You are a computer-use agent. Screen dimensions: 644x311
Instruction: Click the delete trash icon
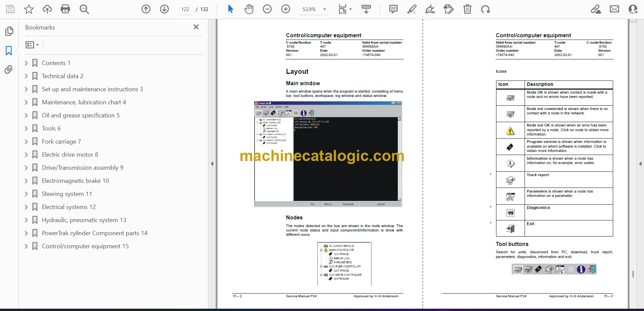467,9
